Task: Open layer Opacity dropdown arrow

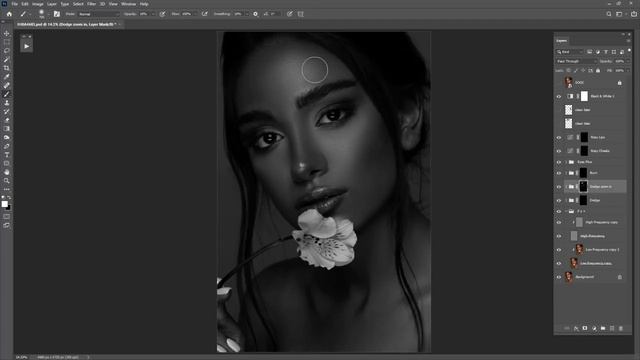Action: point(628,61)
